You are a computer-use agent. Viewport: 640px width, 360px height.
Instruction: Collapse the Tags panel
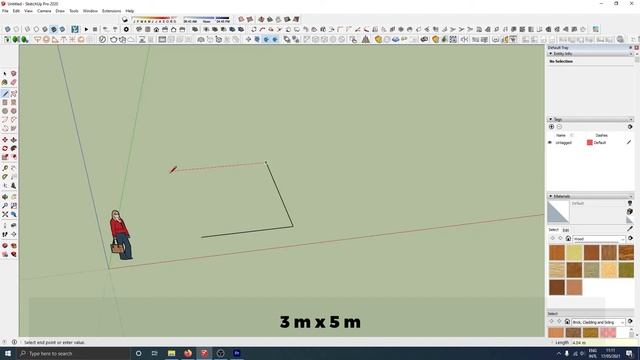coord(551,119)
